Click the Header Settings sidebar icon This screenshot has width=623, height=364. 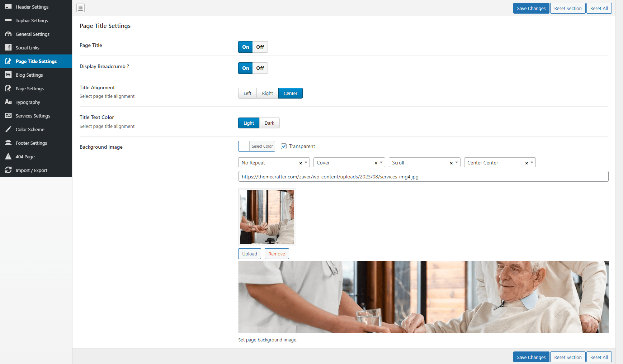coord(8,7)
